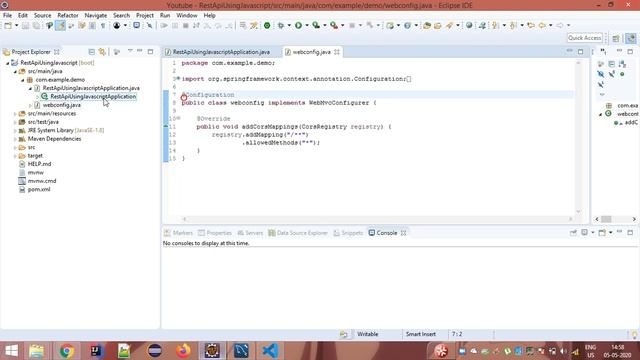Click the ENG language indicator in system tray
640x360 pixels.
click(591, 347)
